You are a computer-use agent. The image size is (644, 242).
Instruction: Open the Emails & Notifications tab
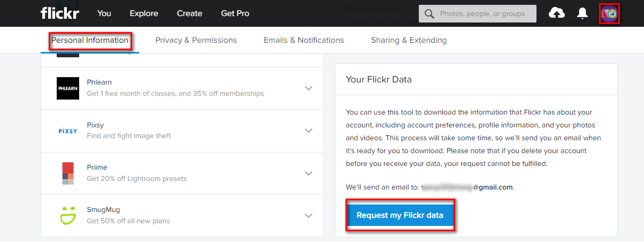(304, 40)
